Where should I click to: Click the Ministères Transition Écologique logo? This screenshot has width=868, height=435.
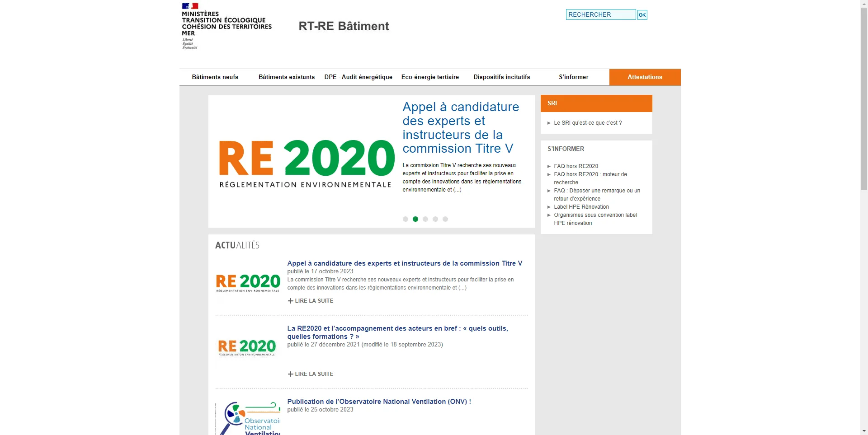226,26
